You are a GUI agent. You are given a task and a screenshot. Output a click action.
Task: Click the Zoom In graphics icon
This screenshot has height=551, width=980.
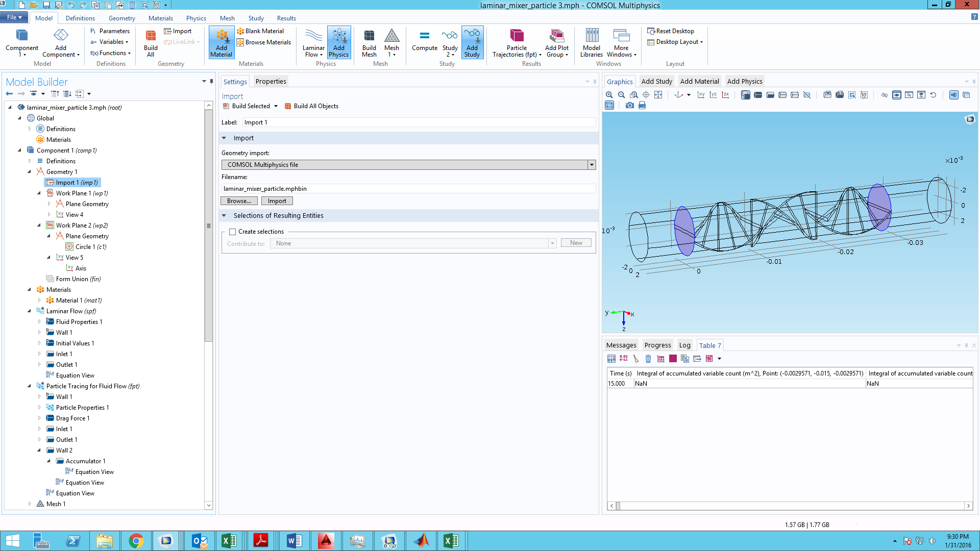coord(609,95)
